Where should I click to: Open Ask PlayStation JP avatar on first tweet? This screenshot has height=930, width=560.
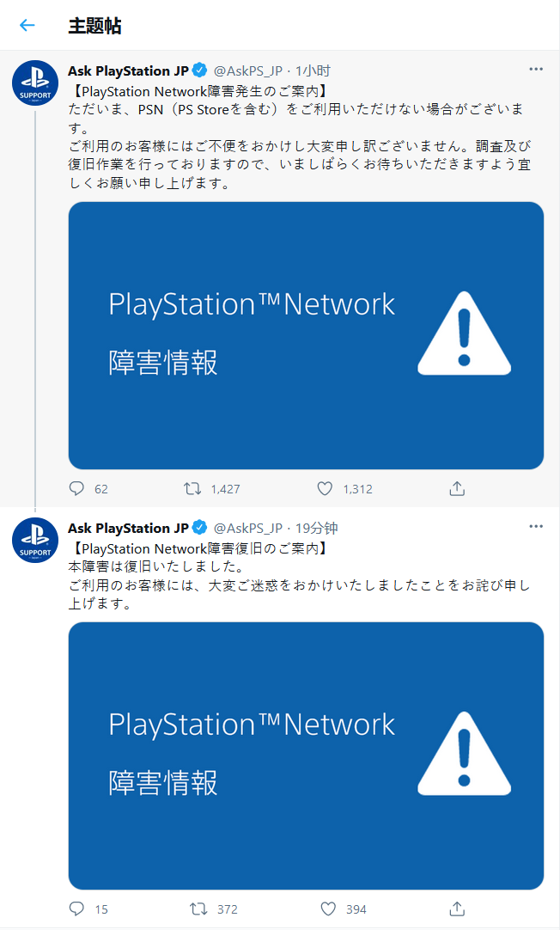pos(35,86)
